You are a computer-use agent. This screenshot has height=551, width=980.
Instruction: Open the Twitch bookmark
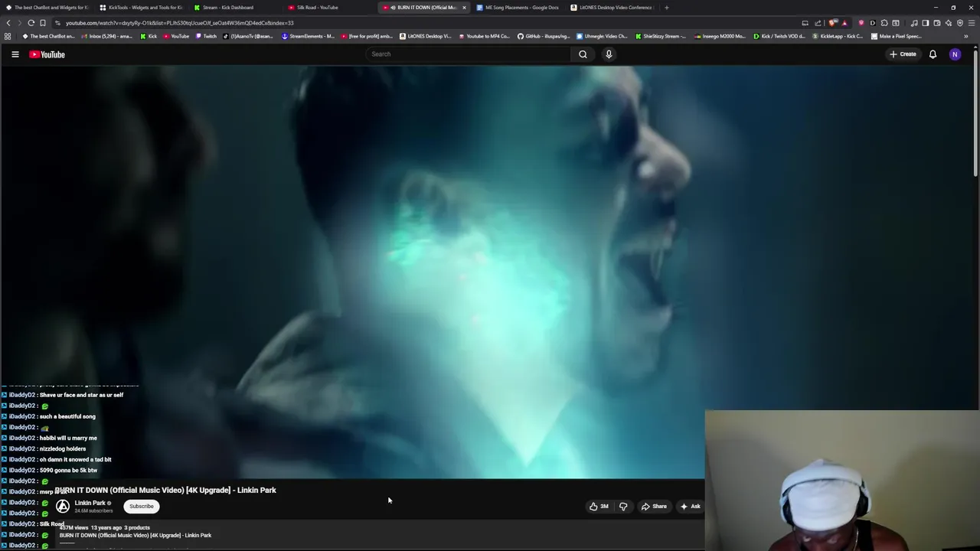pyautogui.click(x=205, y=36)
